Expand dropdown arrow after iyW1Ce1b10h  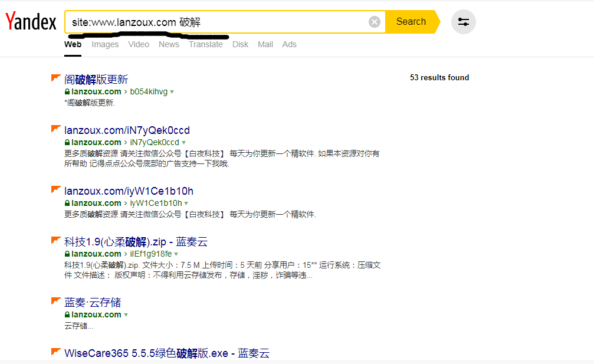click(x=186, y=204)
